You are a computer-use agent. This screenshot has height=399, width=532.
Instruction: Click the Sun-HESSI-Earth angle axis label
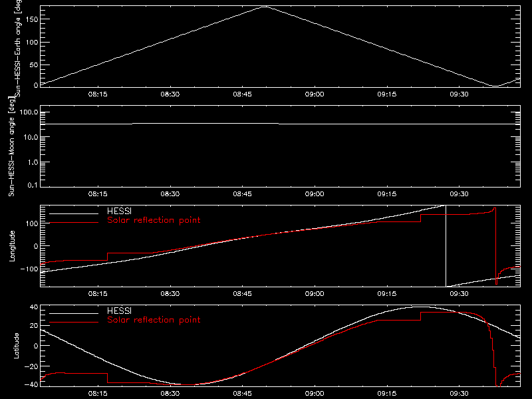coord(18,48)
